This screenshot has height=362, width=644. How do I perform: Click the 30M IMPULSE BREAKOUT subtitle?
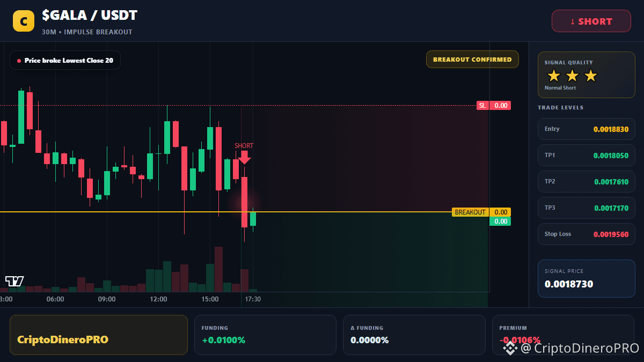(87, 32)
